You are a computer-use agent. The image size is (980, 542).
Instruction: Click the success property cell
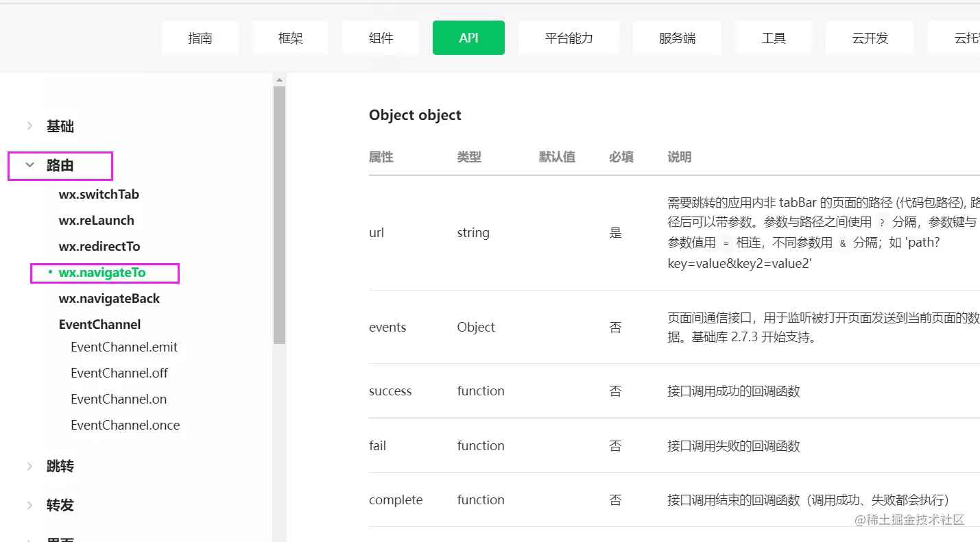[x=390, y=391]
